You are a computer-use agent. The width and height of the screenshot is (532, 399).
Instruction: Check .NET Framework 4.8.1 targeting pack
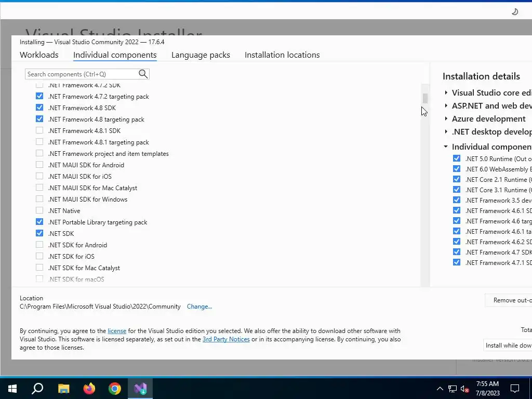point(39,142)
